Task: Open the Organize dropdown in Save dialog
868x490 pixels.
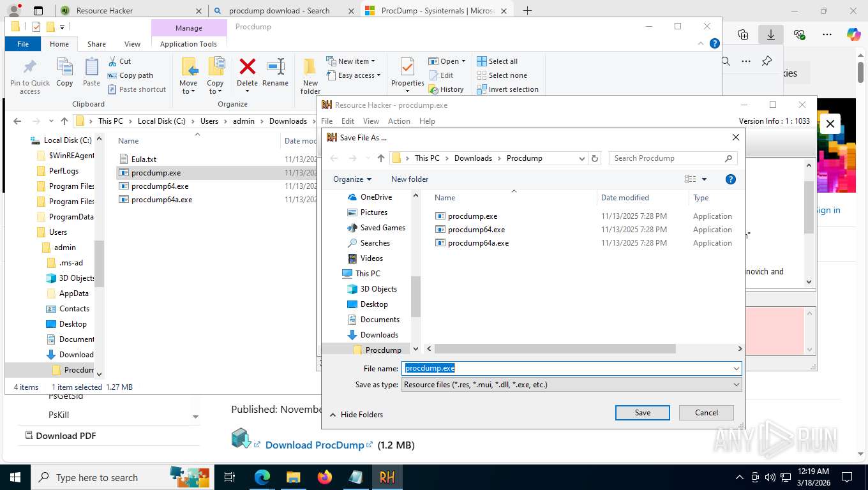Action: tap(352, 179)
